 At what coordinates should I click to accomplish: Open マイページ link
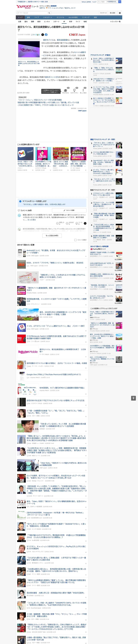103,13
